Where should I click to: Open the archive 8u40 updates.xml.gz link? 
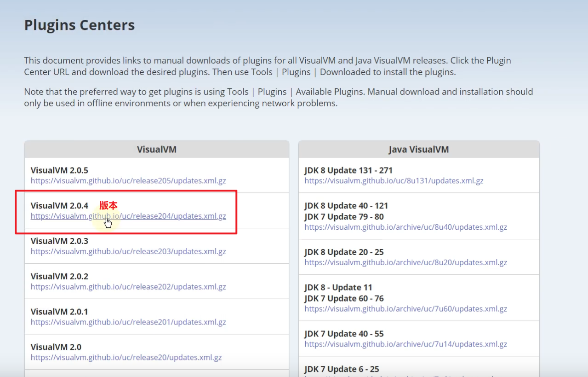coord(406,227)
